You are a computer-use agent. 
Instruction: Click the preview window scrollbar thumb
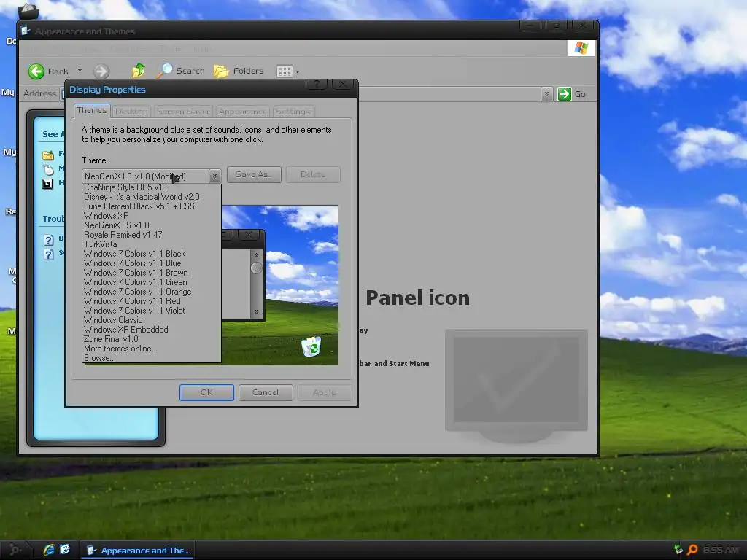256,268
